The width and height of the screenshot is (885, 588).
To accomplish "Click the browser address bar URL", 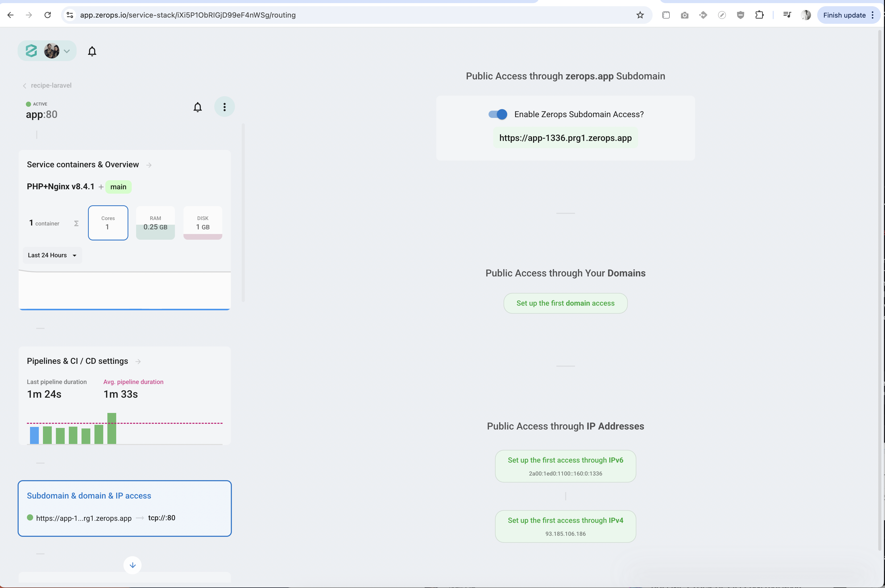I will pyautogui.click(x=188, y=15).
